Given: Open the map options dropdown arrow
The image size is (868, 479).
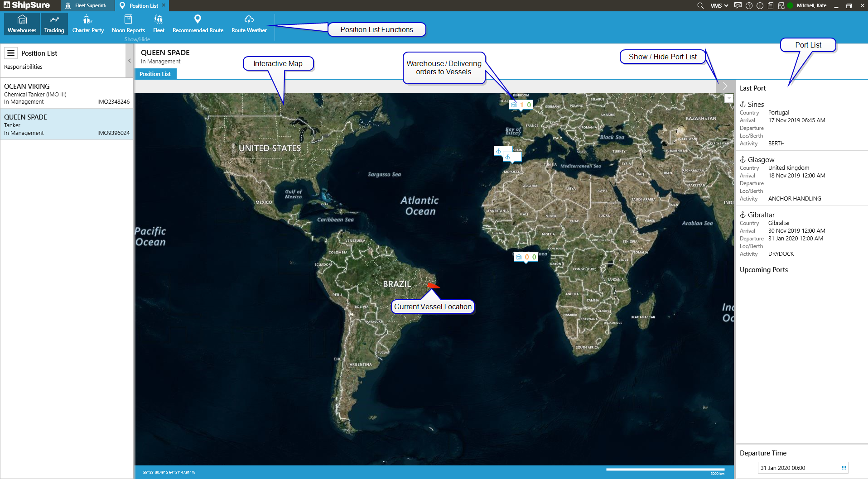Looking at the screenshot, I should click(728, 98).
